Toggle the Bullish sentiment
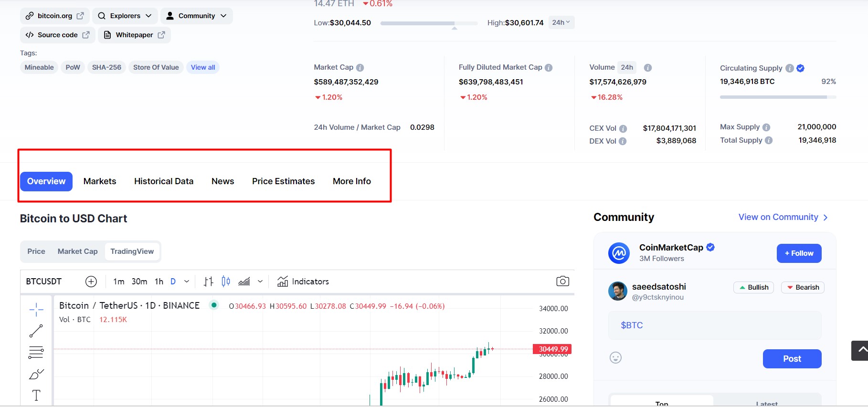Screen dimensions: 868x407 click(754, 287)
